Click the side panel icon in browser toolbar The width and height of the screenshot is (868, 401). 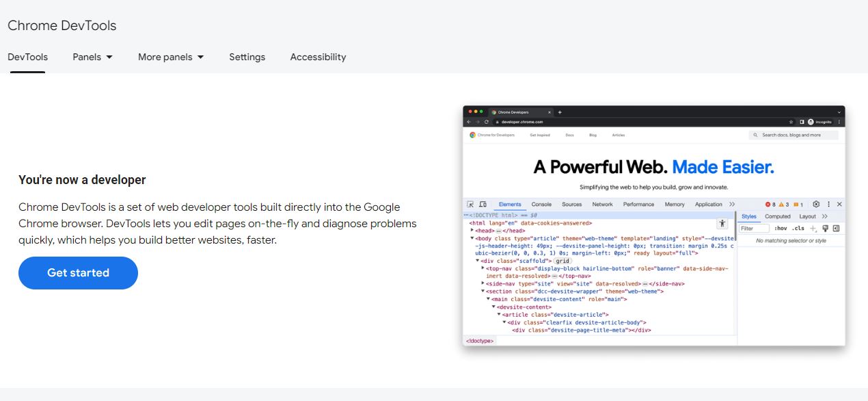pos(802,122)
